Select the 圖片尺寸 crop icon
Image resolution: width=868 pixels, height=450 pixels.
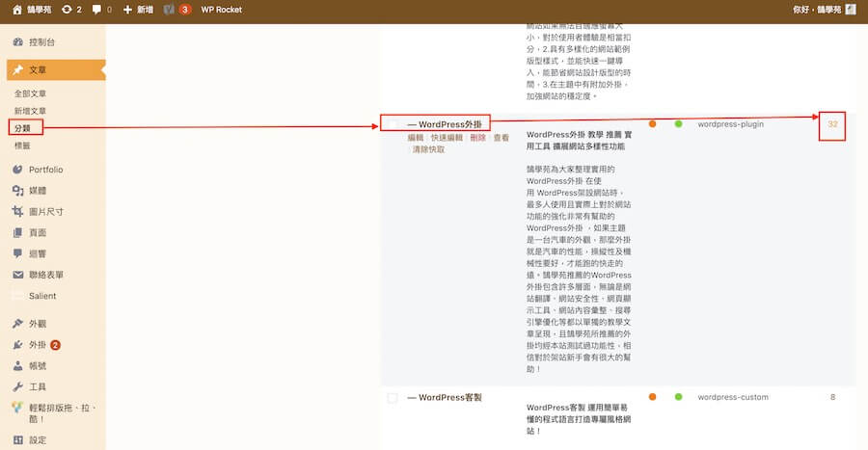pos(18,211)
